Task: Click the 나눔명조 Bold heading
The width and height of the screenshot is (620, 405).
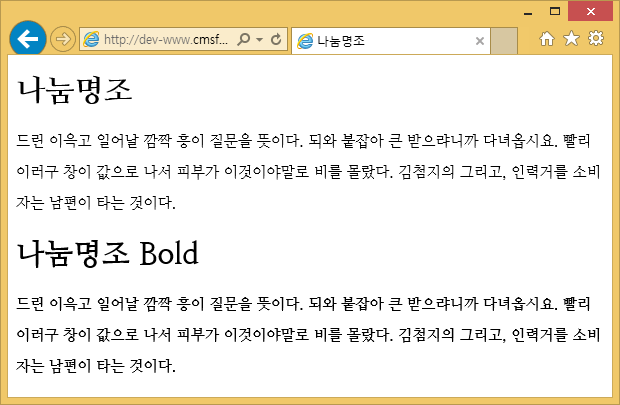Action: pos(108,253)
